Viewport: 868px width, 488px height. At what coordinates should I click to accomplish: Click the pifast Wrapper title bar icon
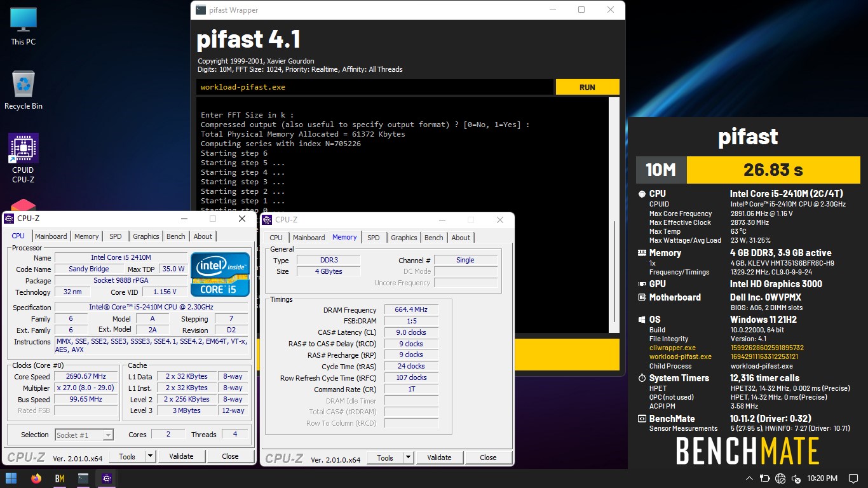(x=201, y=10)
